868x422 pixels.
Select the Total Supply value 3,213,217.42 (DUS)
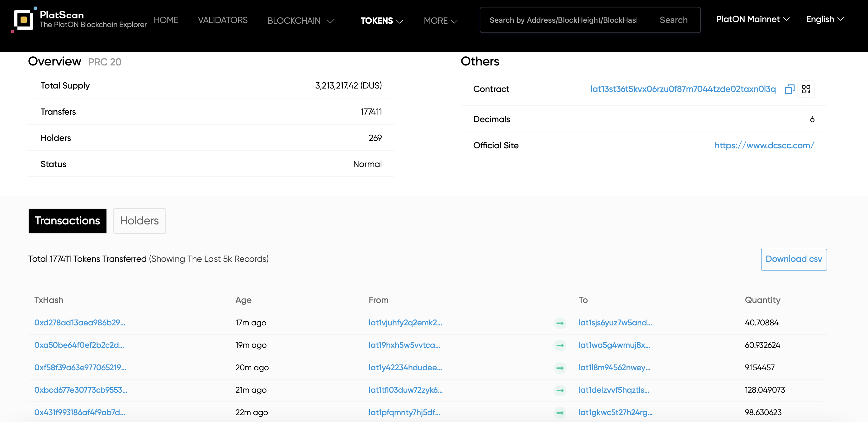348,86
